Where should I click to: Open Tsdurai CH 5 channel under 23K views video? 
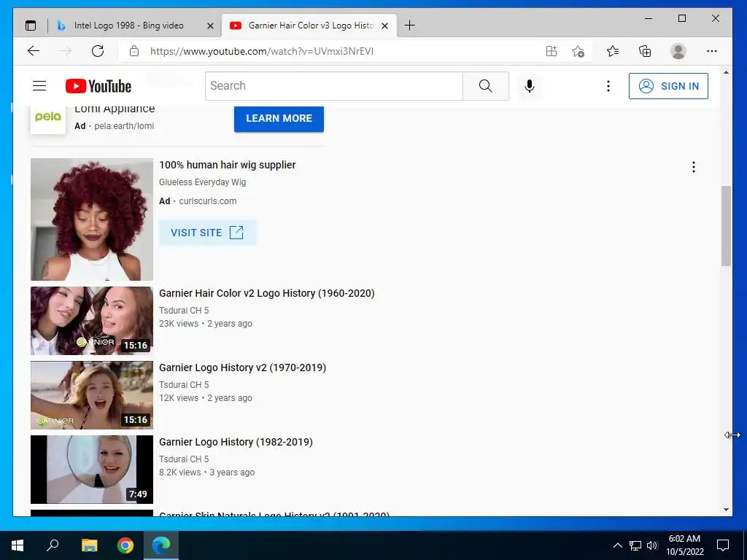point(184,311)
